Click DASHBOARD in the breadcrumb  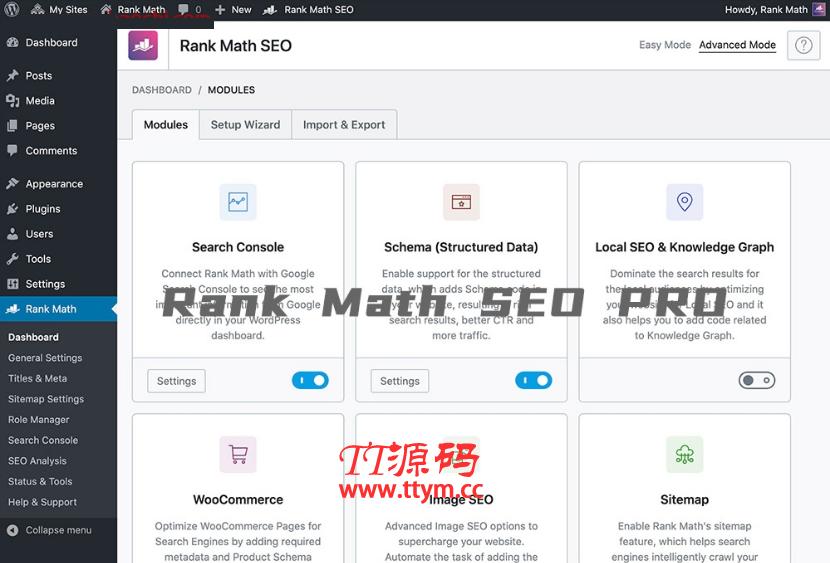tap(162, 90)
